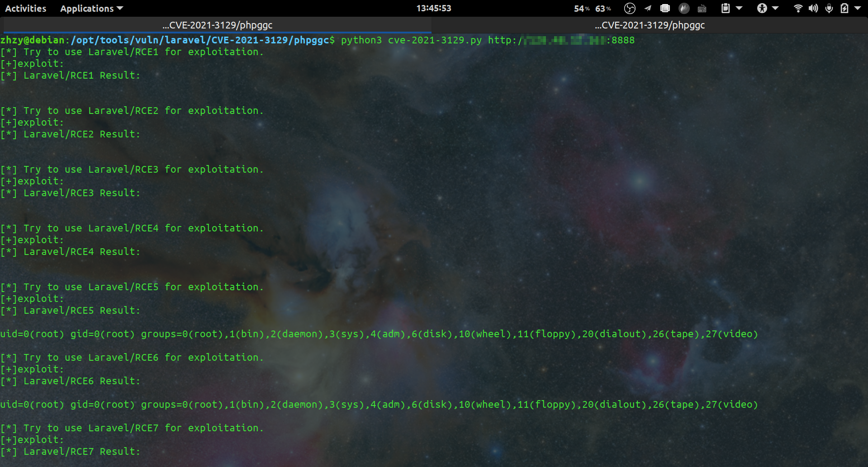Click the 54% indicator in the top bar
The height and width of the screenshot is (467, 868).
[x=582, y=9]
